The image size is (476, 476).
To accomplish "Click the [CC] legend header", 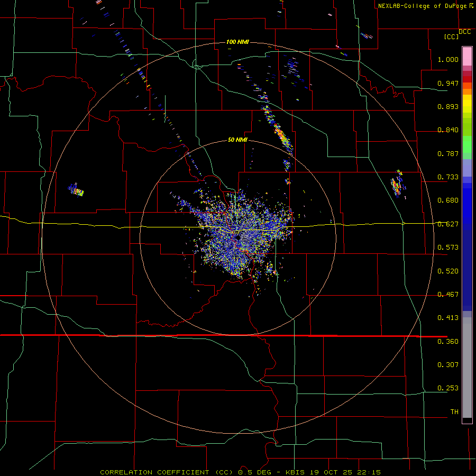I will 452,36.
